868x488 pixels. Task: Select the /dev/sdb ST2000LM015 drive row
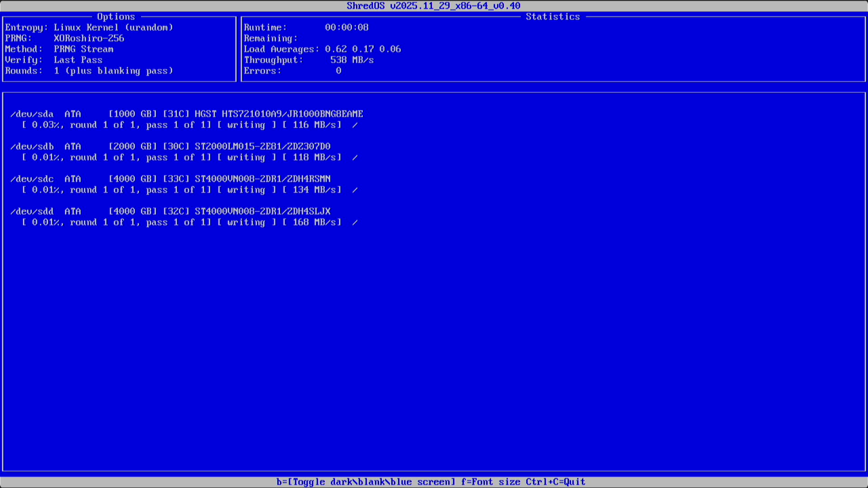[x=170, y=146]
